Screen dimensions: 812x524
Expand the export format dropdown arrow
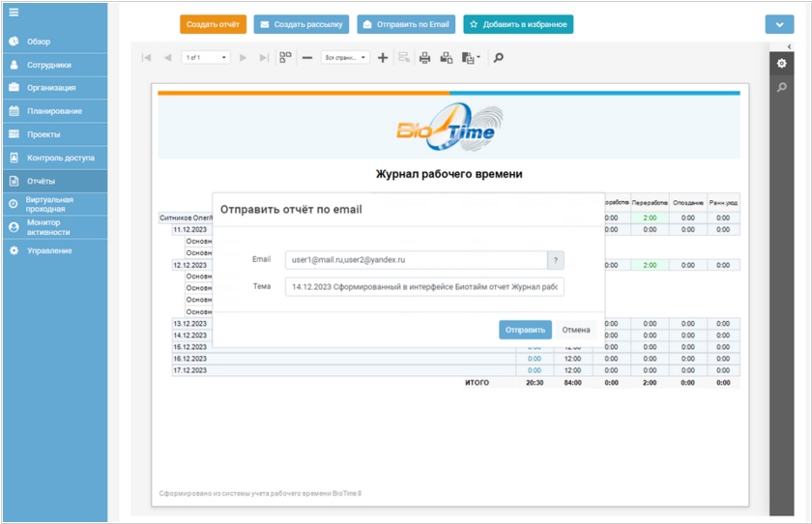(478, 59)
